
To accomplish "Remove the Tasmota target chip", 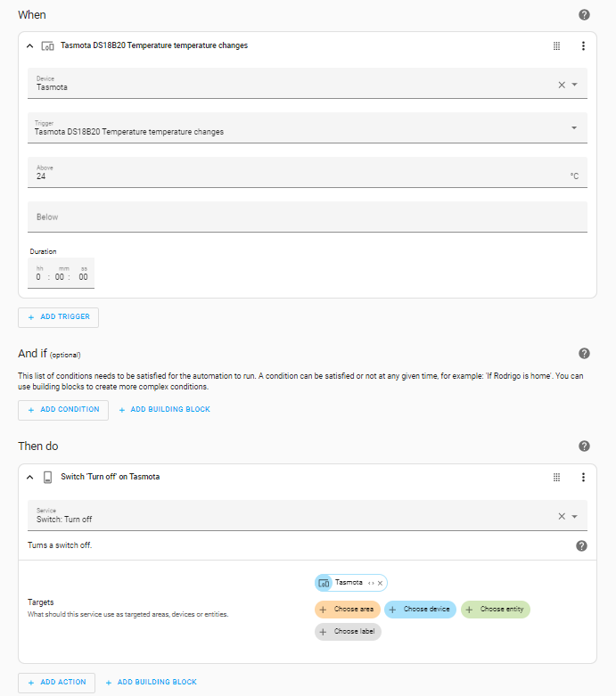I will pyautogui.click(x=380, y=583).
